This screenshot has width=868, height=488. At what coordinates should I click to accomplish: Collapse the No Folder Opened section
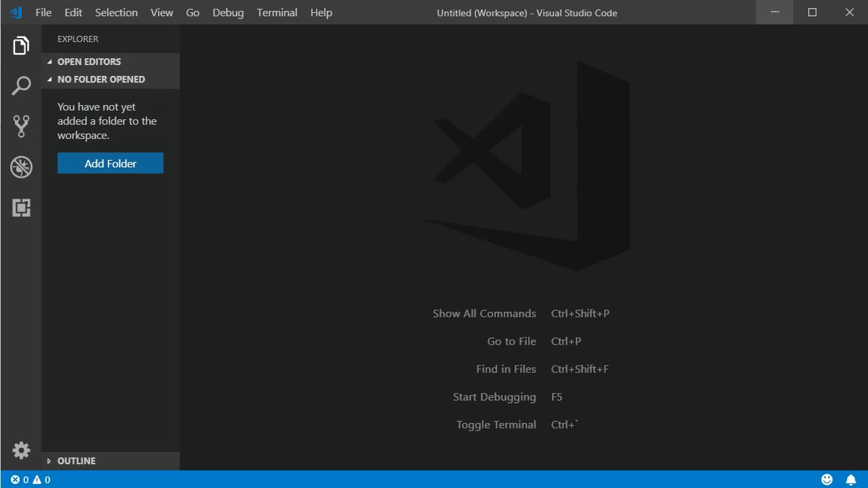pyautogui.click(x=111, y=79)
